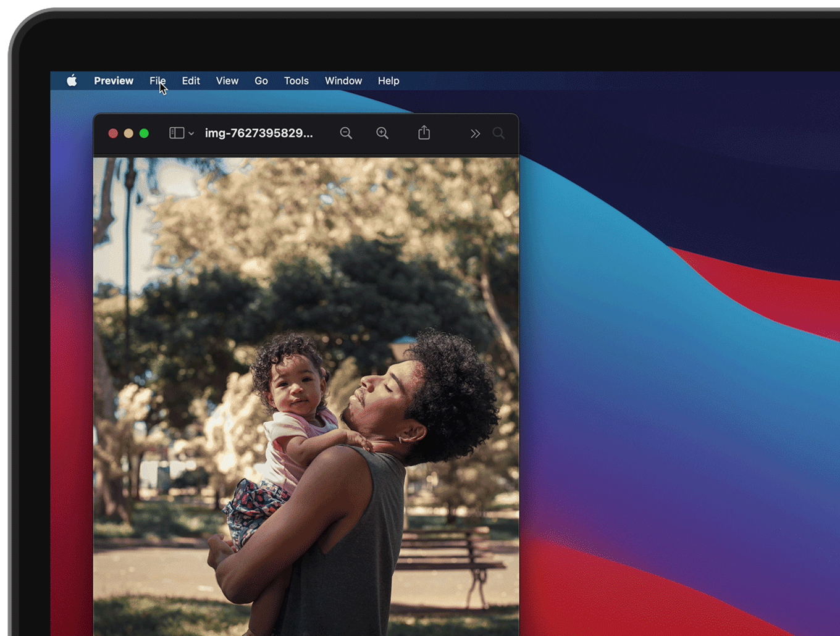Open the Edit menu

point(191,81)
